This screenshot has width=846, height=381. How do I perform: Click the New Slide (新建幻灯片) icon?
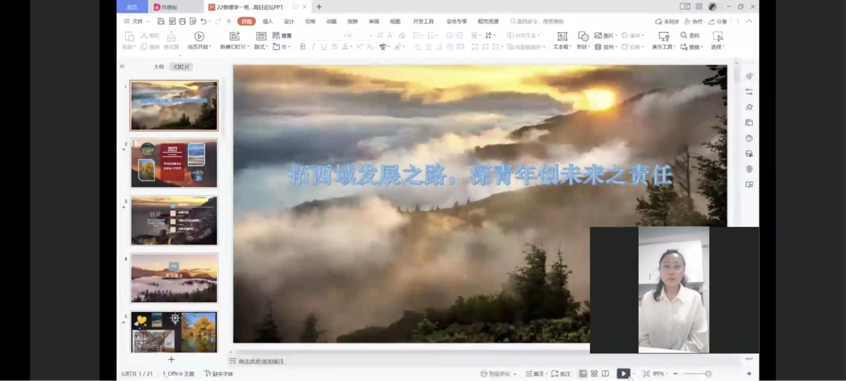click(234, 40)
